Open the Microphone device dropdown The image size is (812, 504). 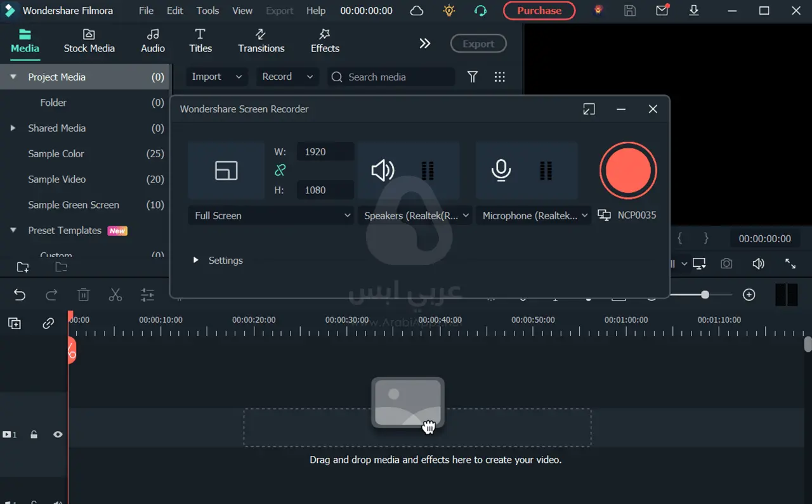(x=534, y=216)
